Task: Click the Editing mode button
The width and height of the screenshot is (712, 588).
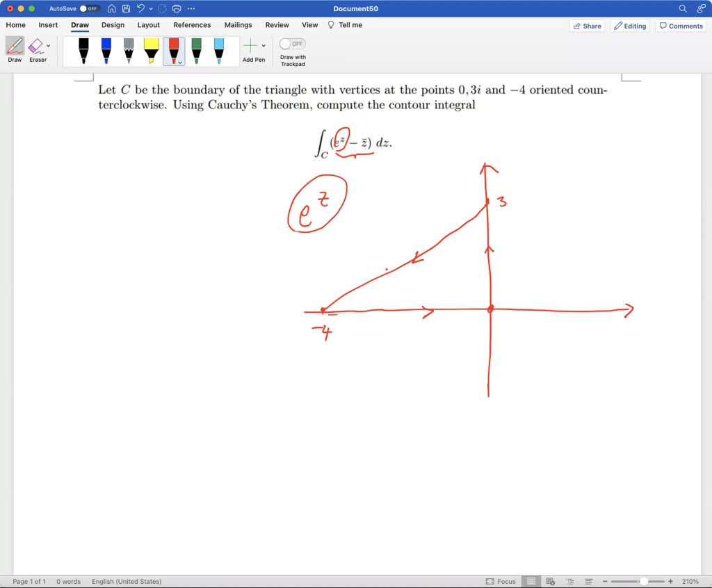Action: (630, 26)
